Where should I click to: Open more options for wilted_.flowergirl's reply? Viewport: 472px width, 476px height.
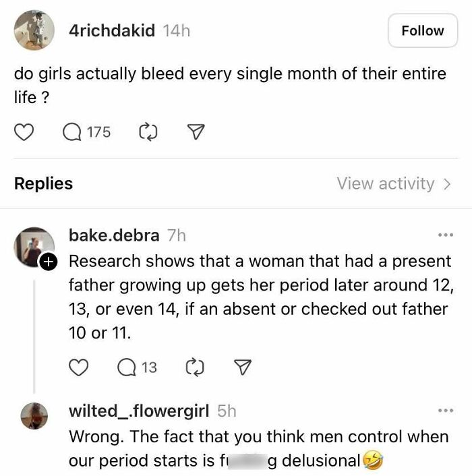446,410
